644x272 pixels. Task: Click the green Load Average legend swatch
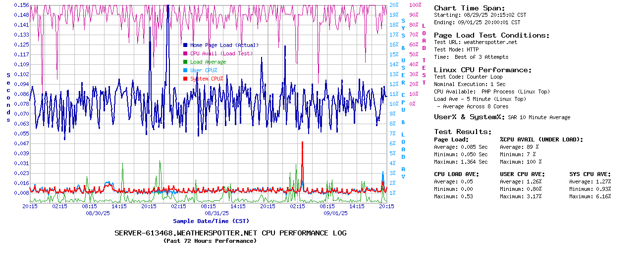pos(185,62)
